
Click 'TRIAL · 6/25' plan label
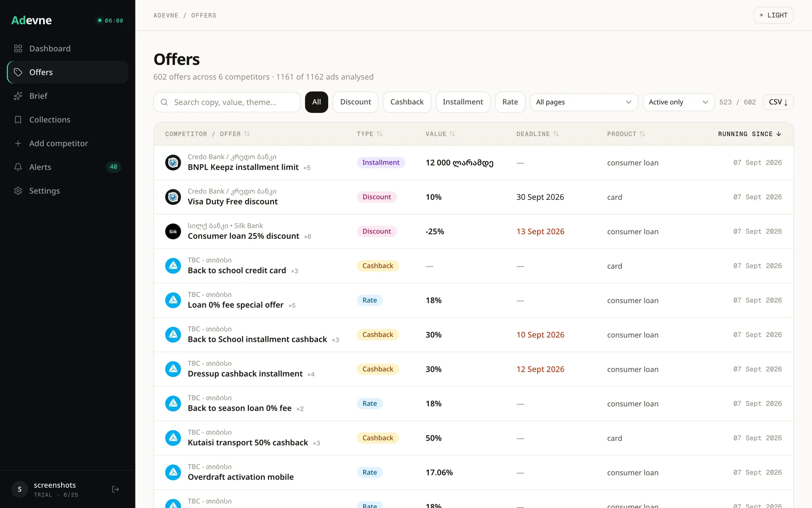coord(56,495)
